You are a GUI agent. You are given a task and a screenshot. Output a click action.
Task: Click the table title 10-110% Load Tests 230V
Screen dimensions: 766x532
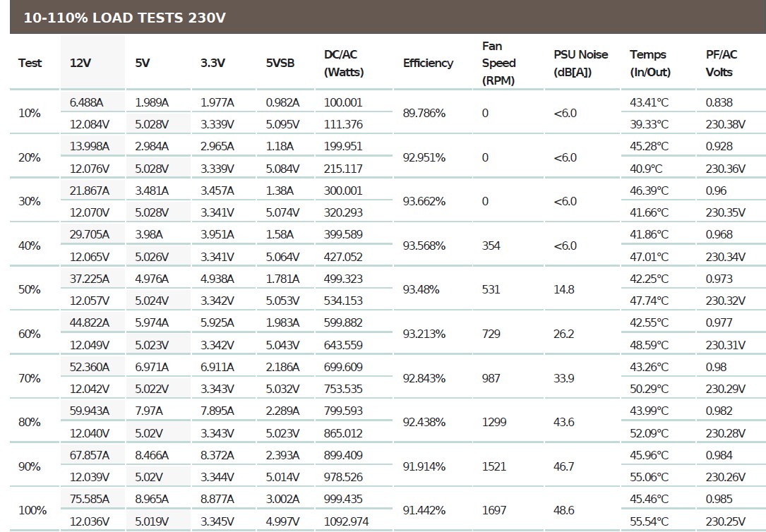coord(125,18)
